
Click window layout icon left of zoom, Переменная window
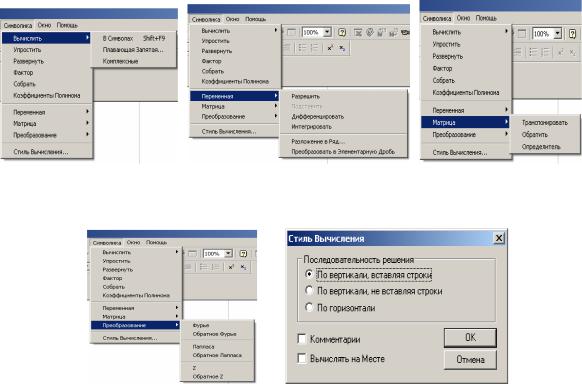click(x=292, y=33)
